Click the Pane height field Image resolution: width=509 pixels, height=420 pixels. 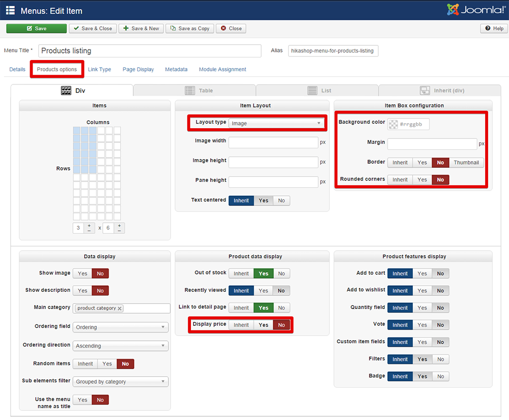(273, 182)
